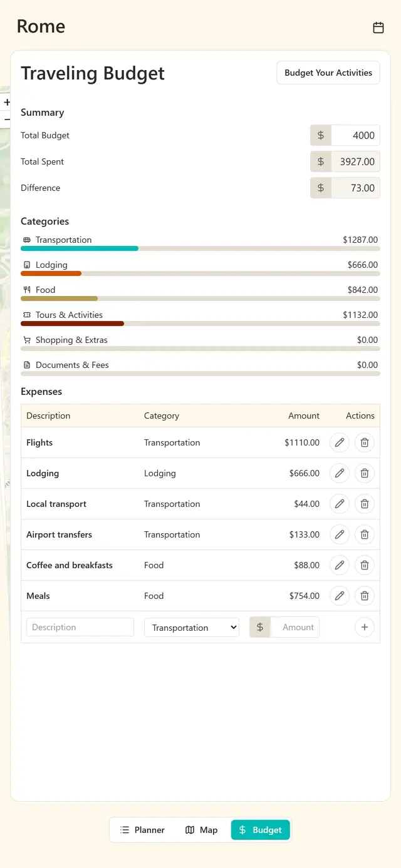The width and height of the screenshot is (401, 868).
Task: Delete the Meals expense using the trash icon
Action: (364, 596)
